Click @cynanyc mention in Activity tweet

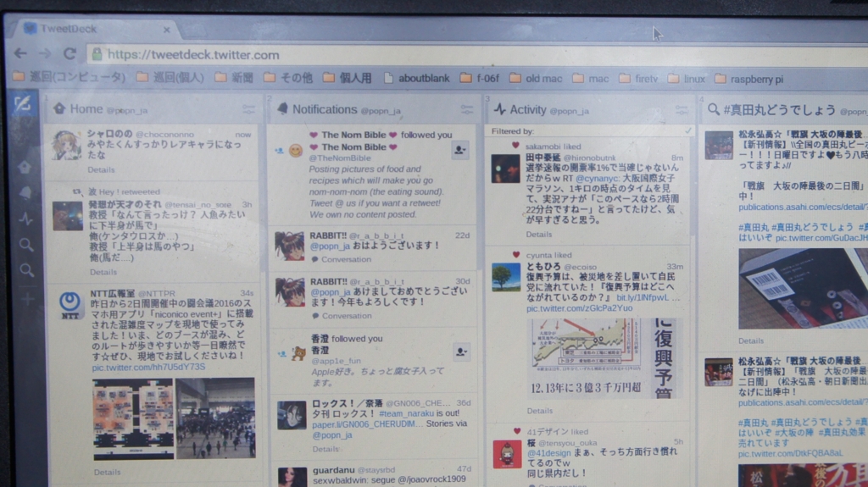pos(597,179)
